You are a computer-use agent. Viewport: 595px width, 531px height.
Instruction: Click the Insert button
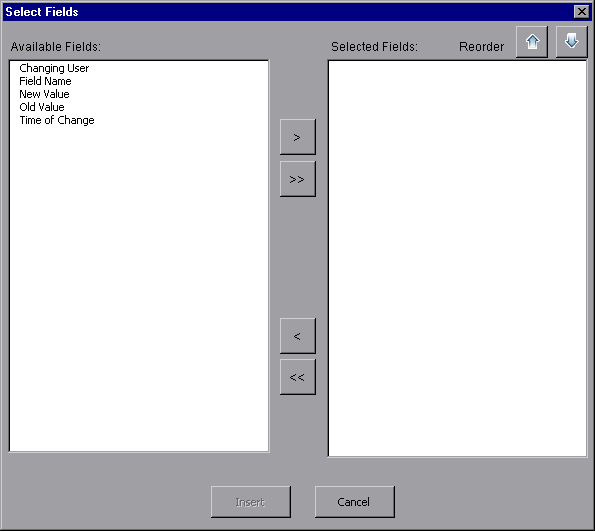click(x=251, y=502)
